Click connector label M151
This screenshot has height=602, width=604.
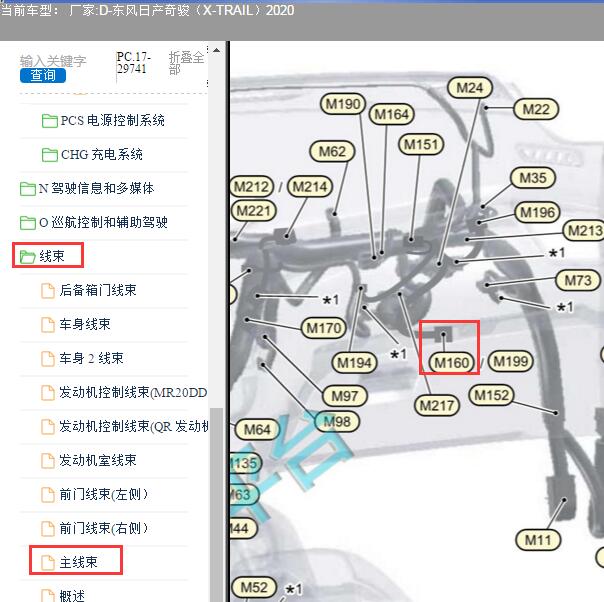point(421,145)
